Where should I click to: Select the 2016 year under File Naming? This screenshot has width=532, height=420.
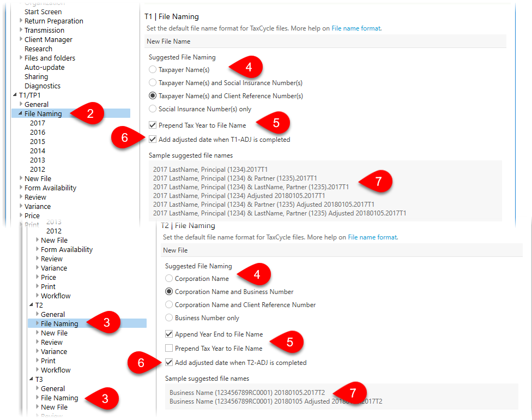point(37,132)
